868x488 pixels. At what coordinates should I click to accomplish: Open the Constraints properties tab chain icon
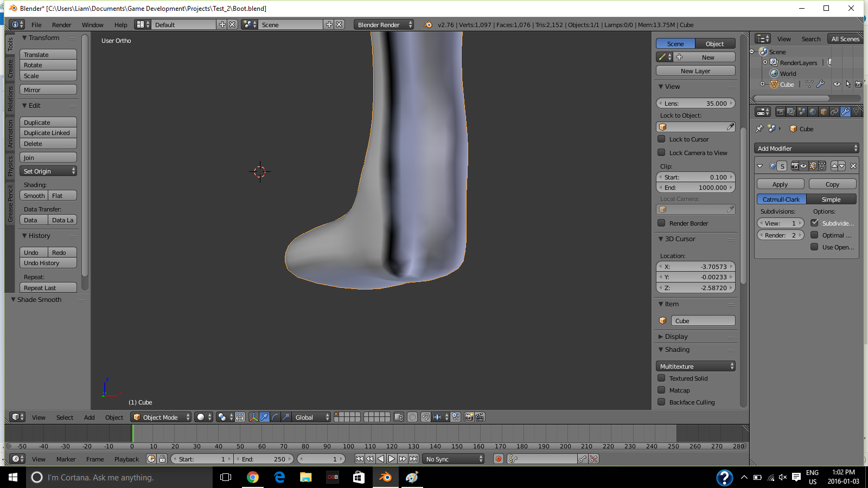point(834,112)
